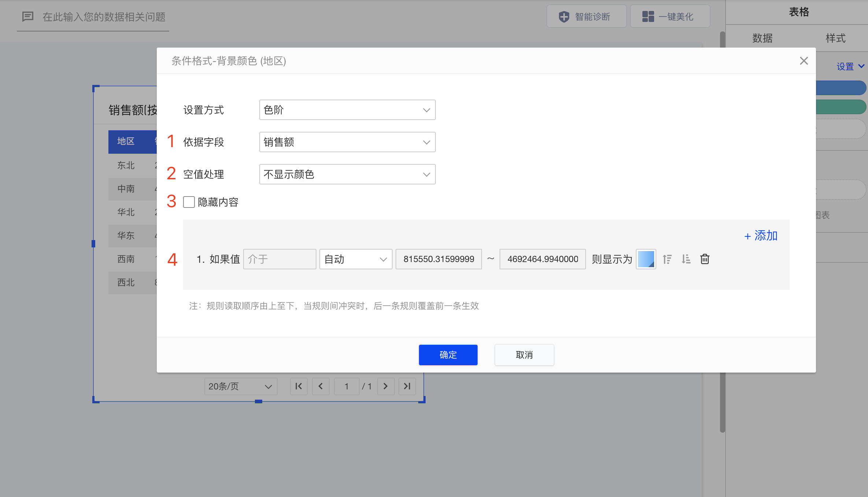Move the rule down with sort-down icon
The width and height of the screenshot is (868, 497).
tap(686, 259)
